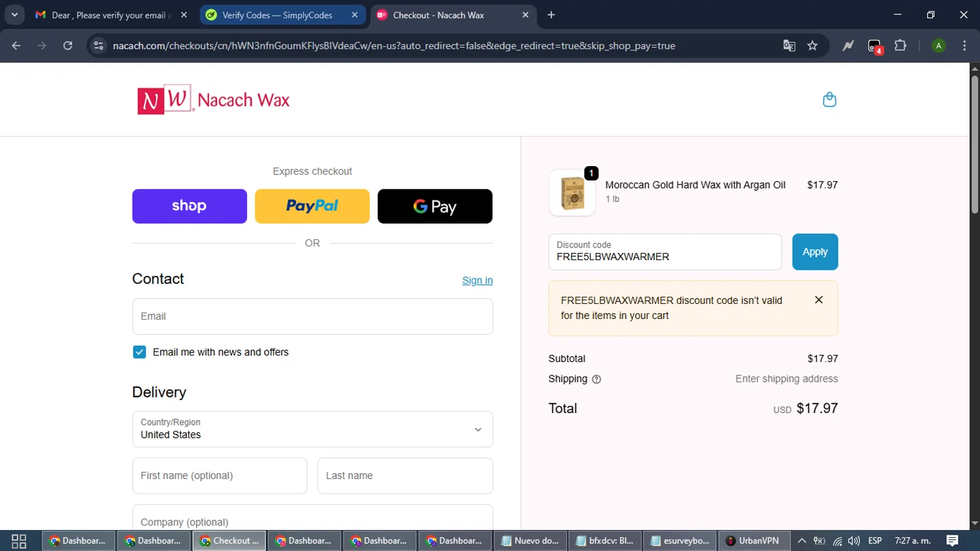
Task: Apply the discount code
Action: click(815, 252)
